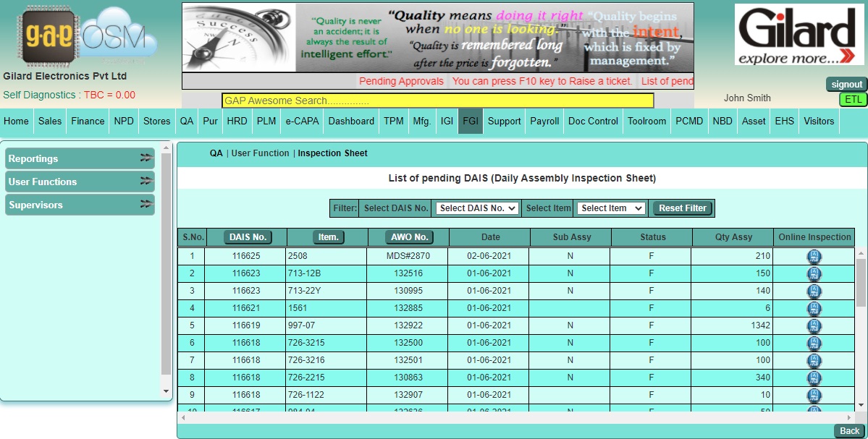Sort by the AWO No. column header
This screenshot has height=439, width=868.
[x=410, y=237]
